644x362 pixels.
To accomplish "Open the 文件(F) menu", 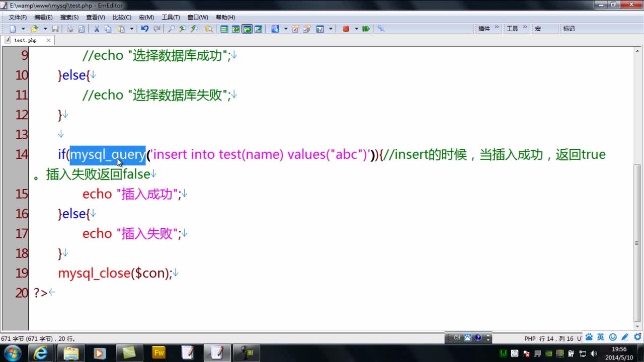I will pyautogui.click(x=18, y=17).
